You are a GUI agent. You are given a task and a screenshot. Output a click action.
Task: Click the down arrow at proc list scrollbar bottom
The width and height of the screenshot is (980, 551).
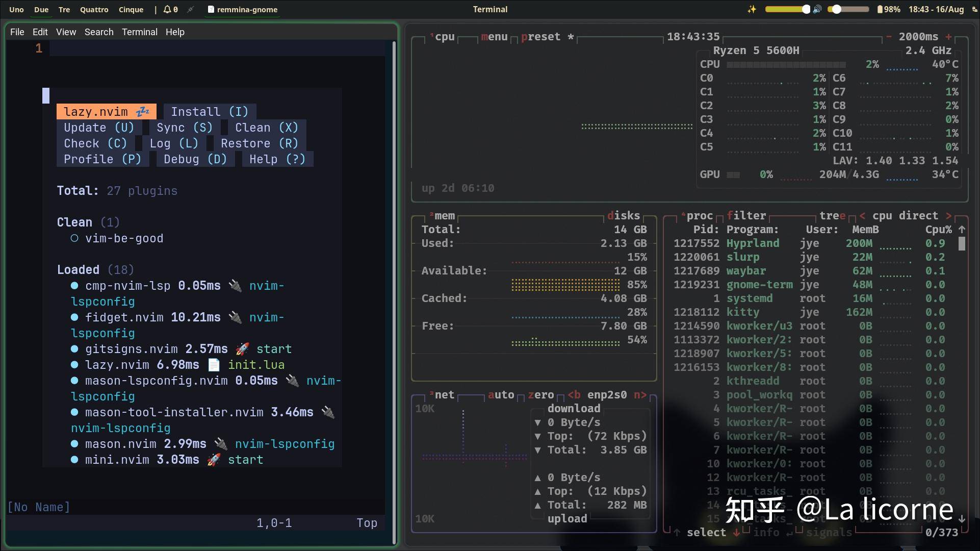962,518
